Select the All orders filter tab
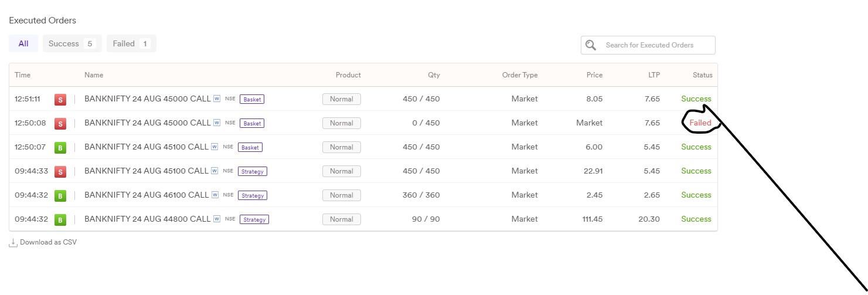 pos(23,43)
